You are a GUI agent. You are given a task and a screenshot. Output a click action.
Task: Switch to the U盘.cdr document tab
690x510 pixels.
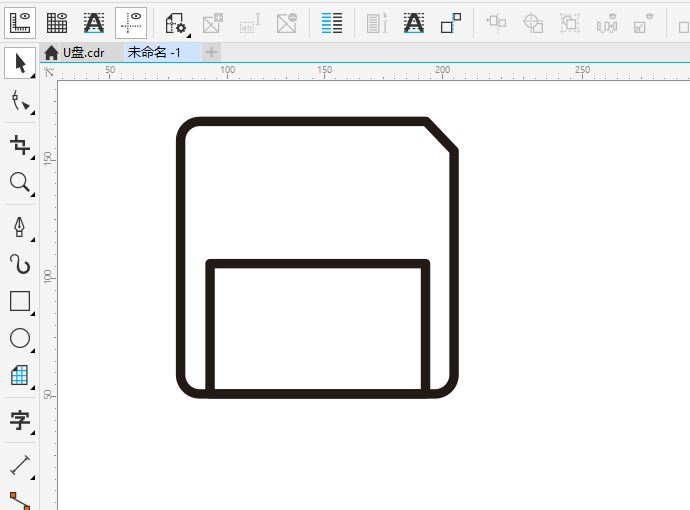(x=82, y=52)
